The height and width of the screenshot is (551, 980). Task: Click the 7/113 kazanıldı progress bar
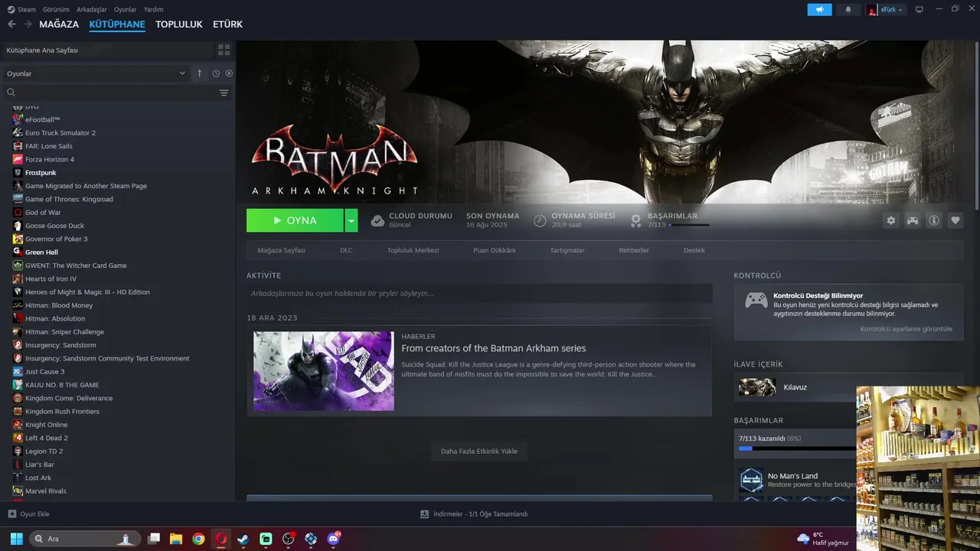tap(796, 448)
